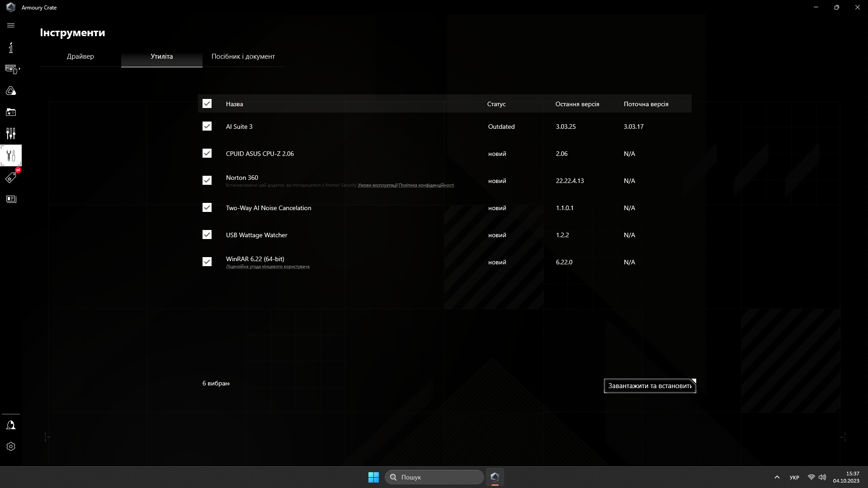Select the CPUID ASUS CPU-Z 2.06 name
The height and width of the screenshot is (488, 868).
pyautogui.click(x=260, y=154)
